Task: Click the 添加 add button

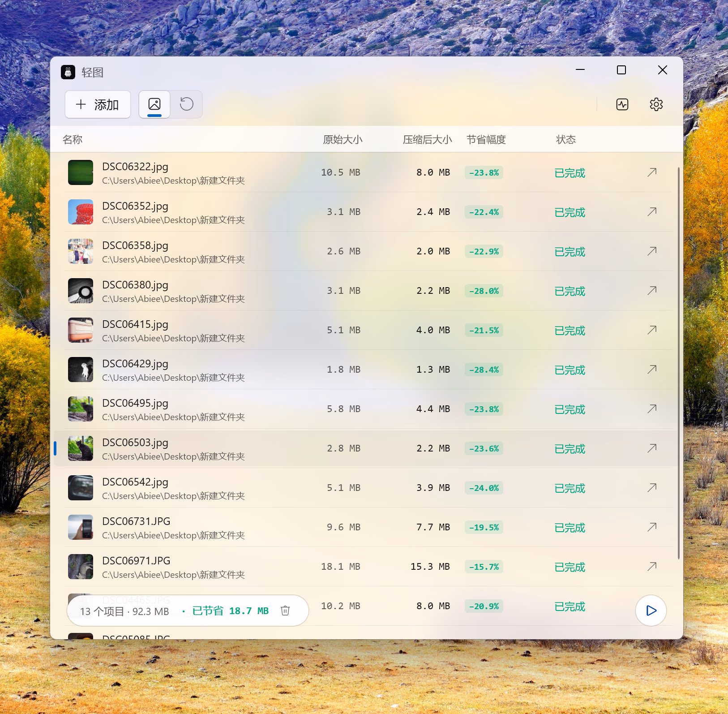Action: click(x=98, y=104)
